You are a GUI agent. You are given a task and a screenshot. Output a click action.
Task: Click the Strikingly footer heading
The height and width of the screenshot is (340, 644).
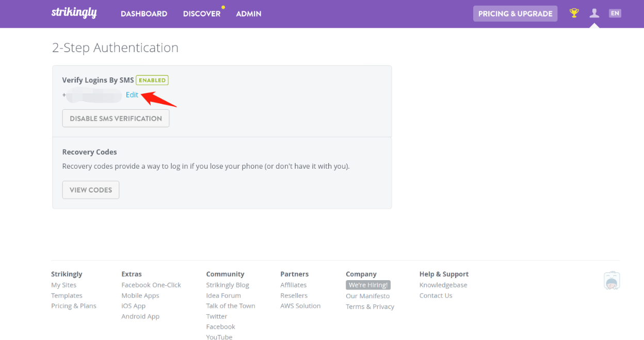pos(67,274)
